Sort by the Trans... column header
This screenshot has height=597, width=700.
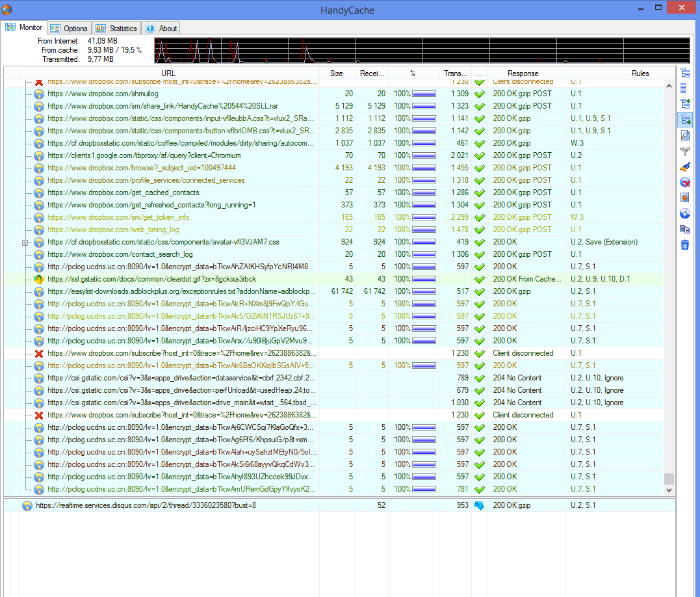(x=456, y=73)
